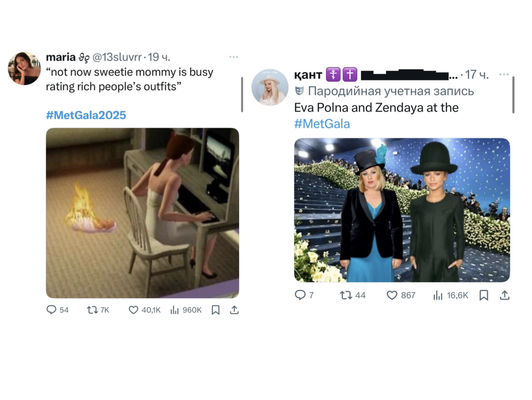Image resolution: width=532 pixels, height=400 pixels.
Task: Retweet maria's MetGala2025 tweet
Action: pyautogui.click(x=92, y=310)
